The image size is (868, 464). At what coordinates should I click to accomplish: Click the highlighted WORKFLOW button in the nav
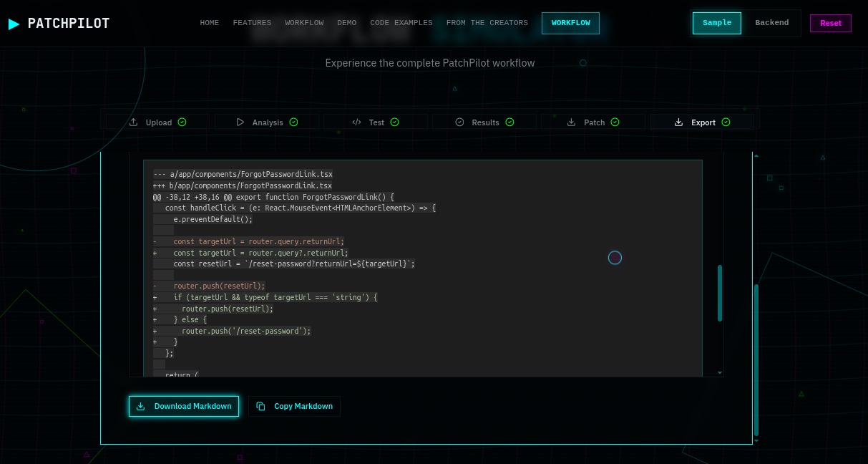570,23
